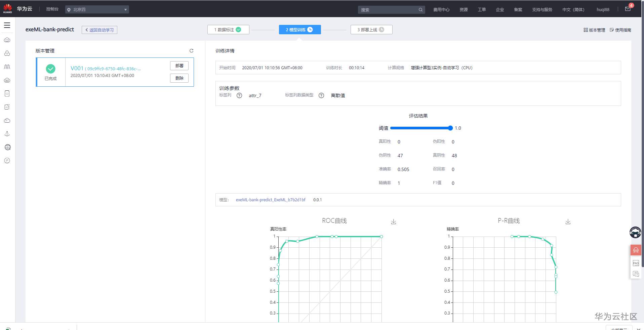Viewport: 644px width, 330px height.
Task: Select step 2 模型训练 tab
Action: 300,30
